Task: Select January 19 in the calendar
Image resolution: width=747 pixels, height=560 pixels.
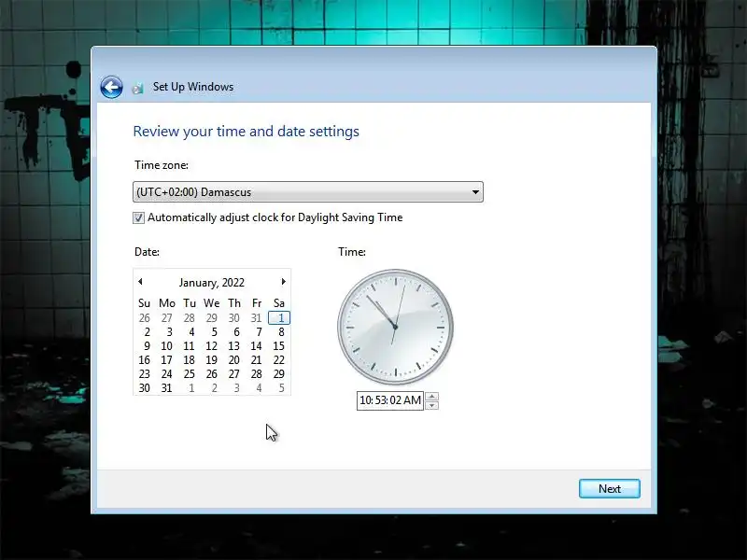Action: pyautogui.click(x=212, y=360)
